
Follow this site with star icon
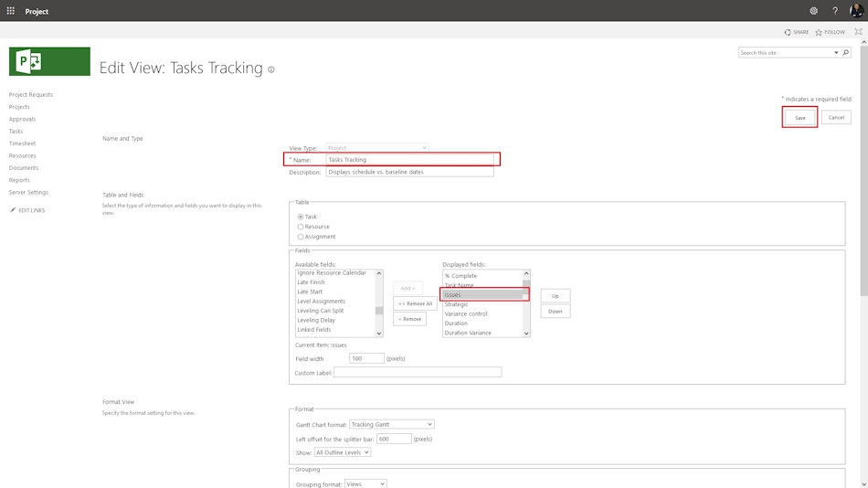tap(819, 32)
